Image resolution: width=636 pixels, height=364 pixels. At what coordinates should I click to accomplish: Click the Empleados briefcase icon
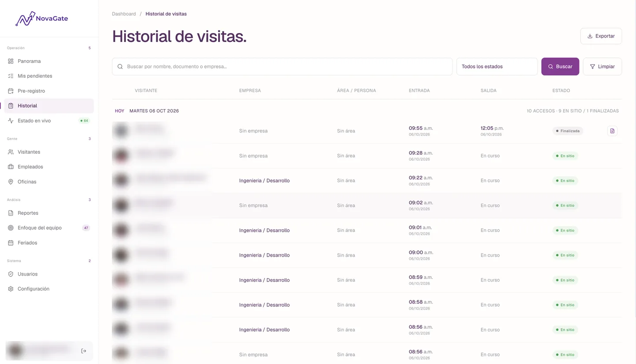[11, 167]
